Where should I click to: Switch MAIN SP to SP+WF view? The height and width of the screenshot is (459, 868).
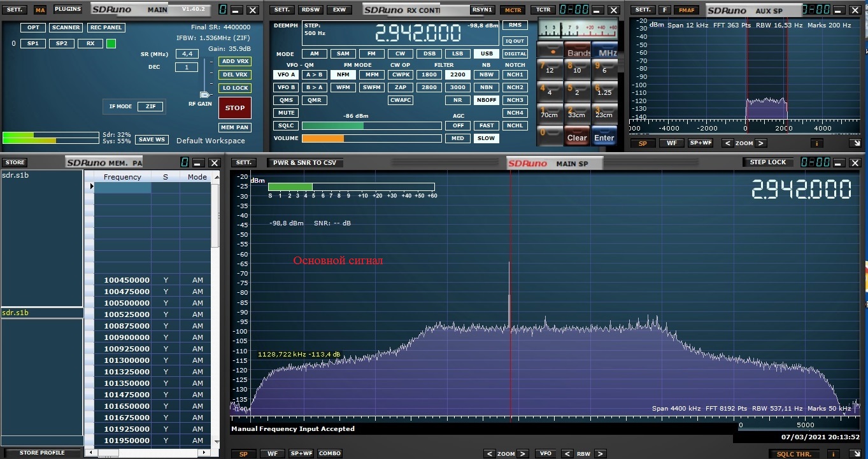pos(301,454)
